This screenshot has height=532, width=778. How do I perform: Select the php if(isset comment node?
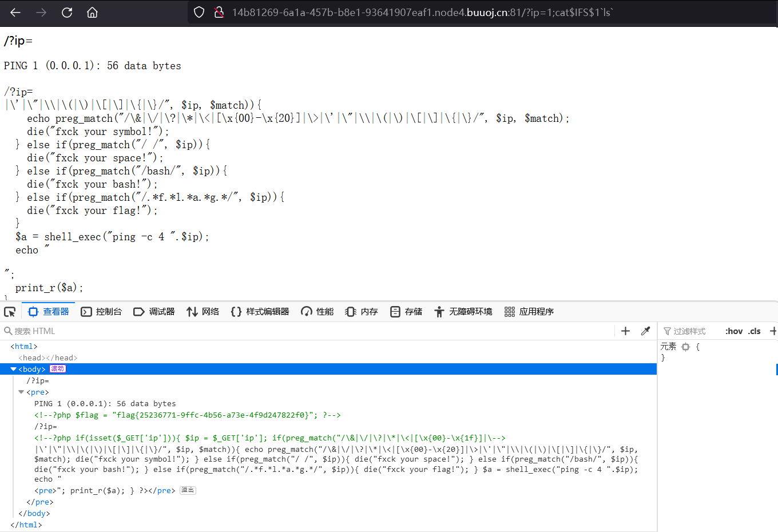click(270, 438)
